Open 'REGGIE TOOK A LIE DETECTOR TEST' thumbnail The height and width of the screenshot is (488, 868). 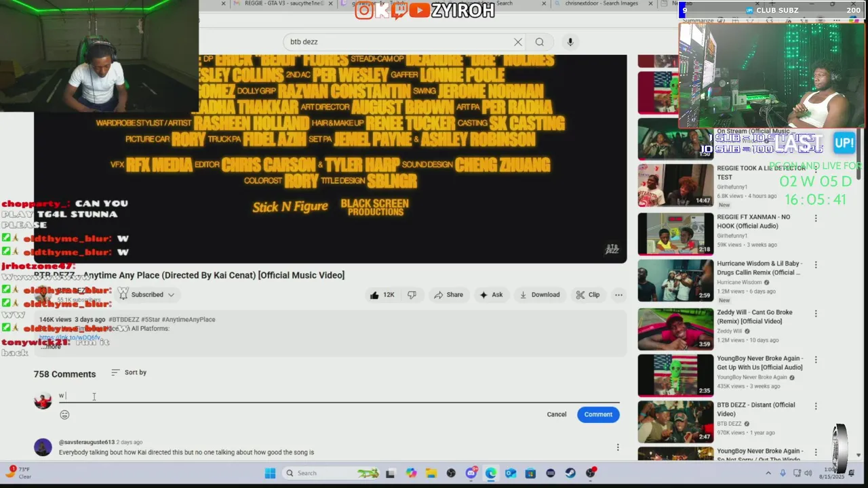pos(675,186)
